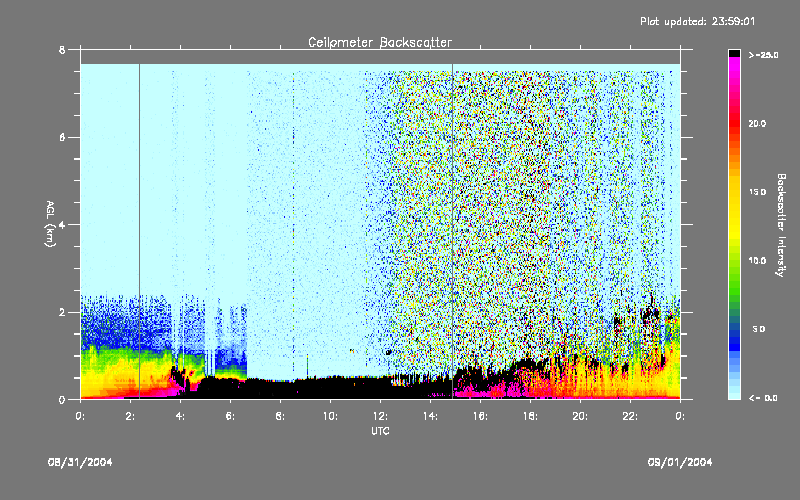Click the x-axis tick label '2:'
Screen dimensions: 800x500
(131, 416)
